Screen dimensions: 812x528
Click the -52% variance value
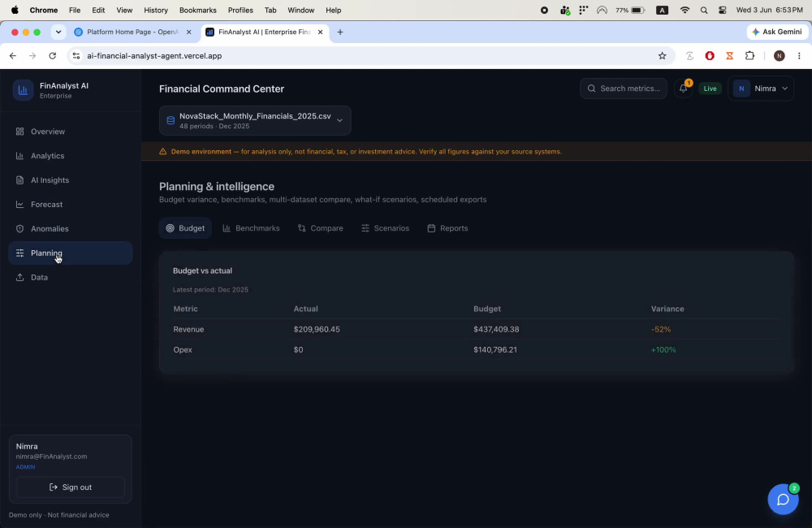(661, 330)
